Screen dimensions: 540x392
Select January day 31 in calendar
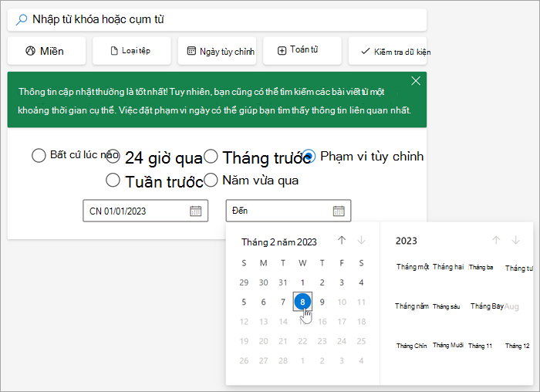[x=283, y=282]
